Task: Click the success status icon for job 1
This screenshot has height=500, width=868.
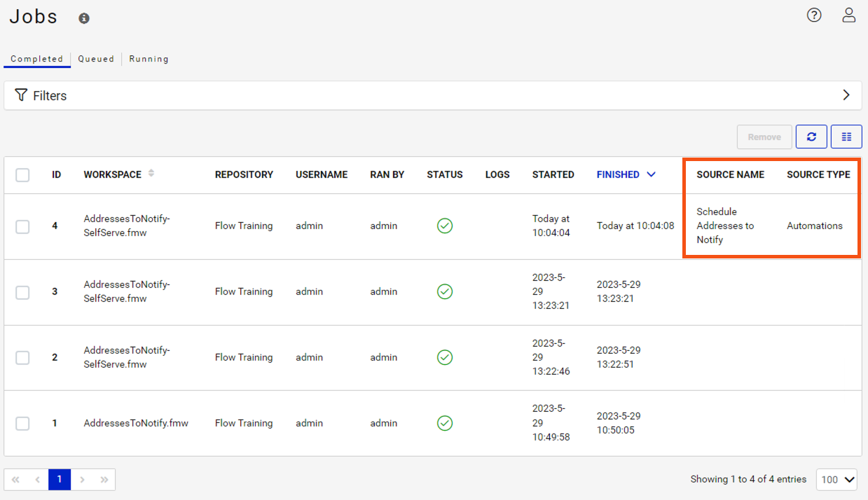Action: coord(444,423)
